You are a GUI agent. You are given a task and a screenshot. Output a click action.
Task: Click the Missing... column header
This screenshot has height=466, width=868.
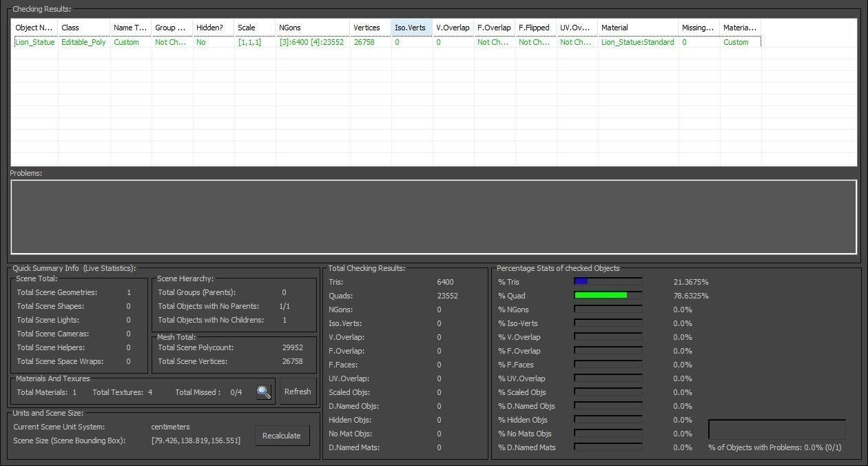(x=699, y=28)
